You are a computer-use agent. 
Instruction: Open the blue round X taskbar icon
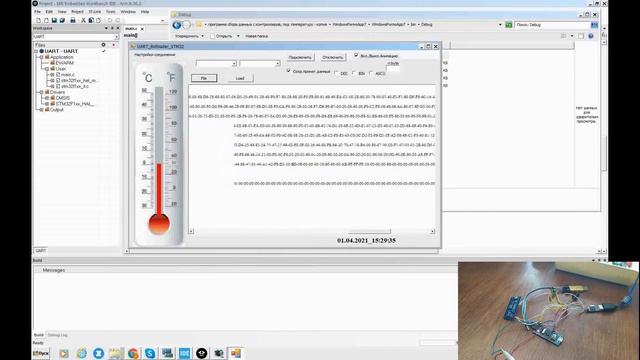point(98,353)
